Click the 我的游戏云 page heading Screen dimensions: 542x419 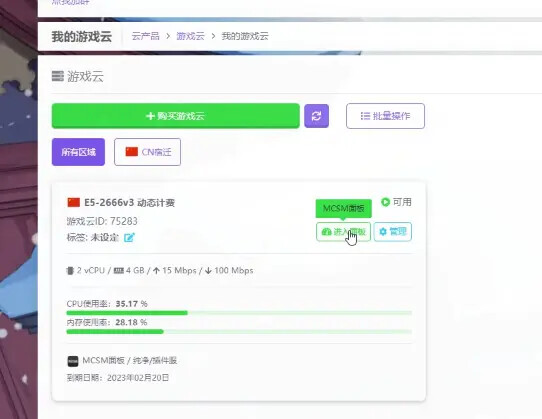coord(82,36)
